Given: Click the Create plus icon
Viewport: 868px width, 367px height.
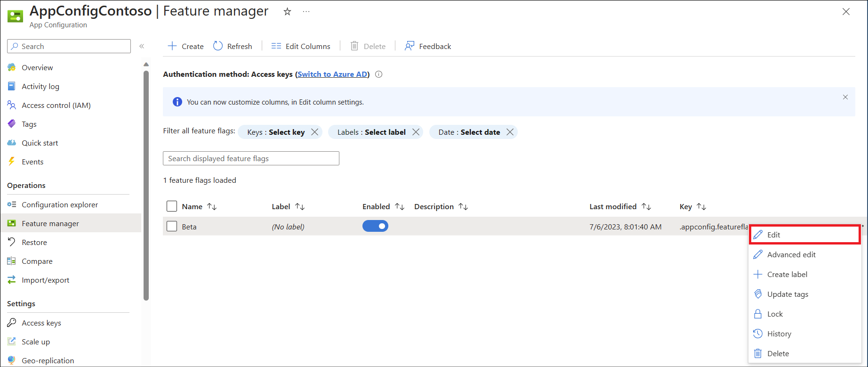Looking at the screenshot, I should click(172, 46).
